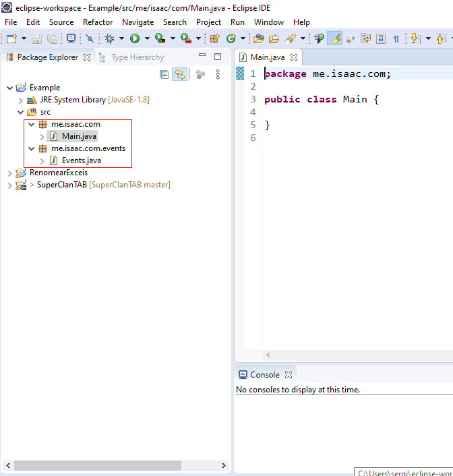Screen dimensions: 453x476
Task: Open the Navigate menu
Action: [138, 22]
